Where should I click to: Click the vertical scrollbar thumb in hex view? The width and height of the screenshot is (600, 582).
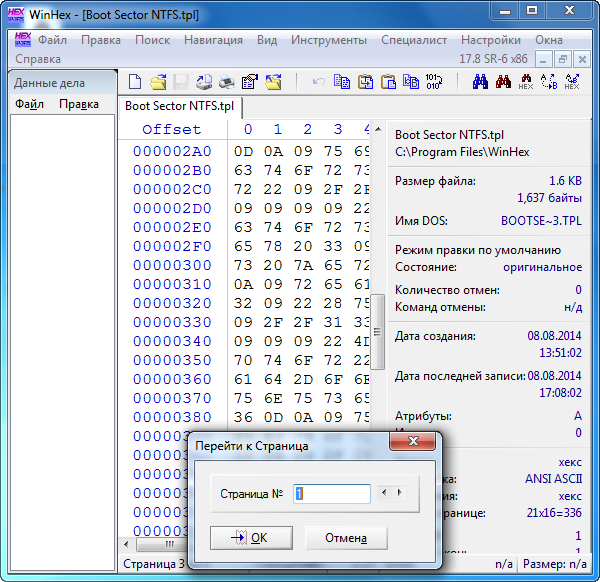coord(377,332)
